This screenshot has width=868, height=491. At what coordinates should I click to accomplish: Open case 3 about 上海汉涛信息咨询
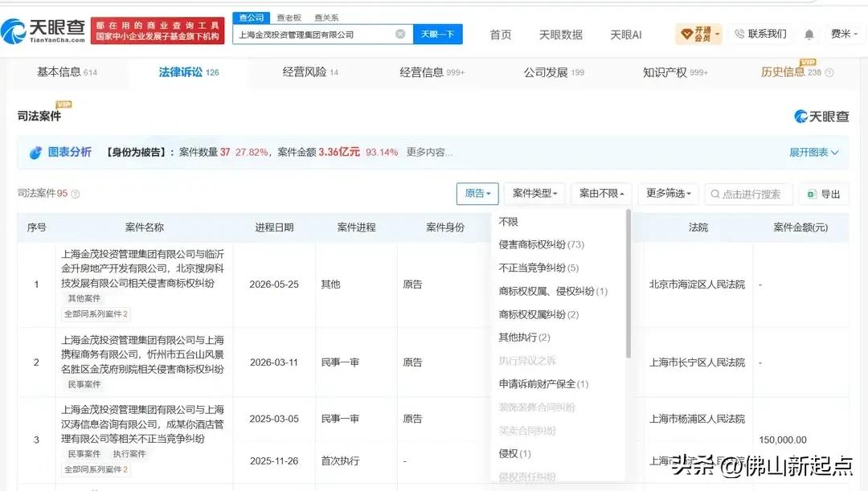coord(143,424)
